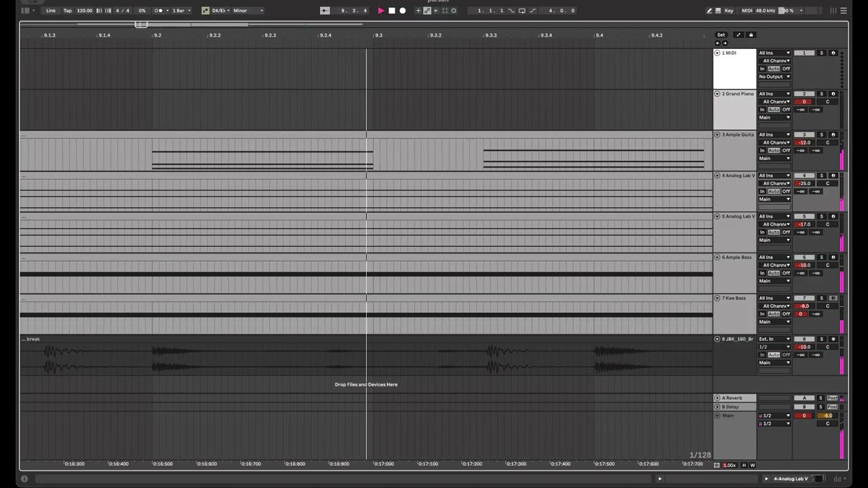Click the Re-enable Automation back arrow

436,11
